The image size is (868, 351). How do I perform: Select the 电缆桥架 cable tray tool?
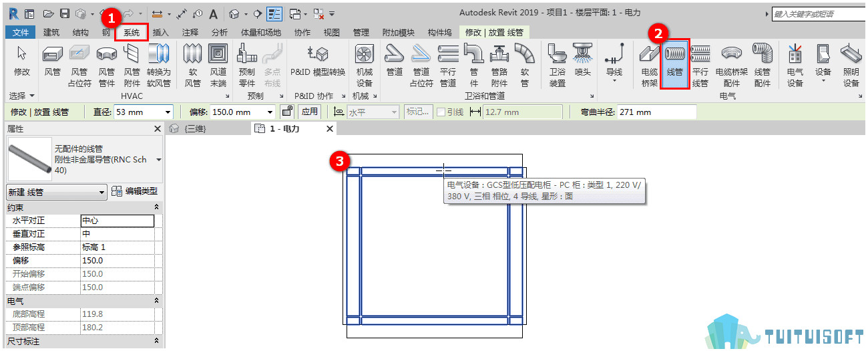pos(649,66)
